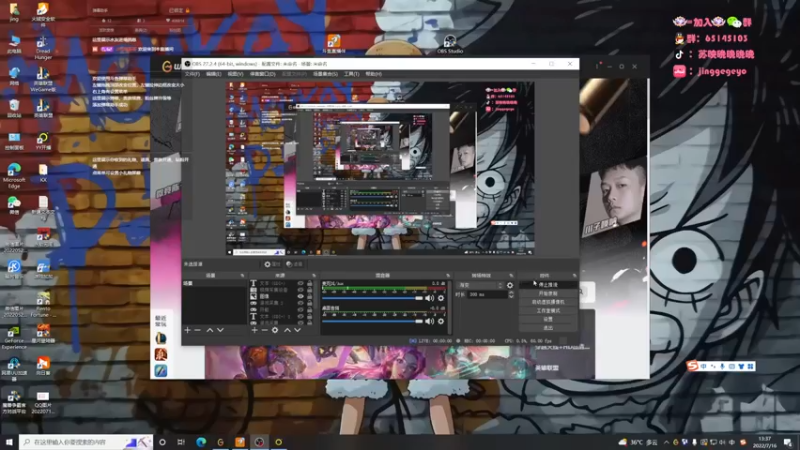Open the 淡变 scene transition dropdown
The width and height of the screenshot is (800, 450).
480,285
